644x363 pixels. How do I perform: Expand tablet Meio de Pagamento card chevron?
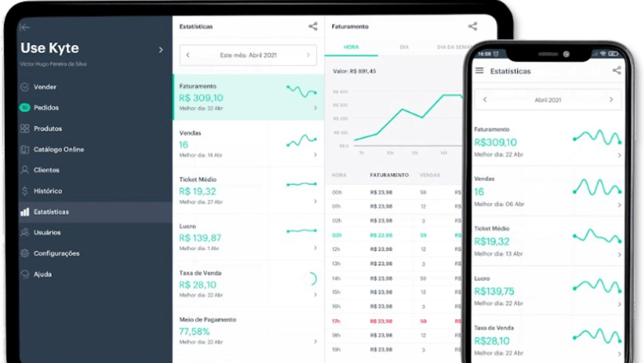point(315,341)
